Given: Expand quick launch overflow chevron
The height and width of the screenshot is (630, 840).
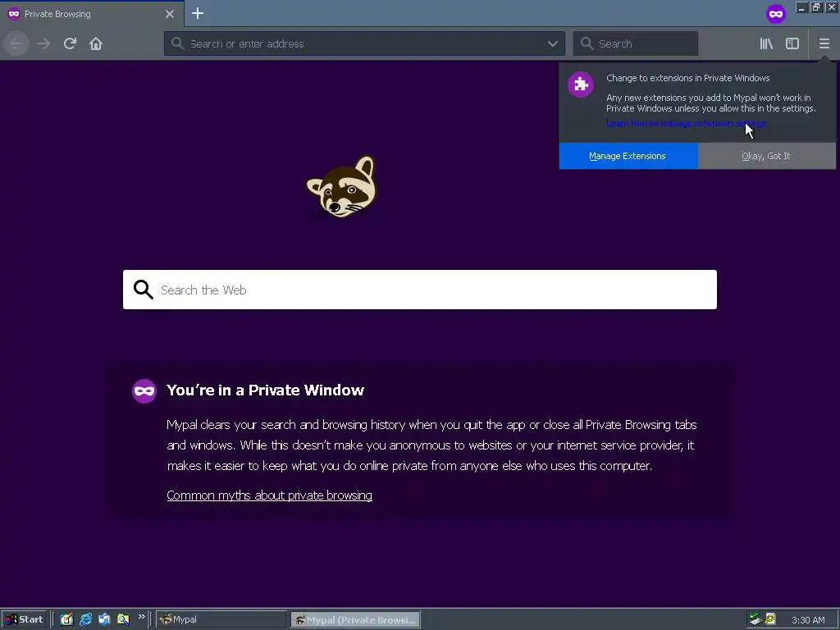Looking at the screenshot, I should pyautogui.click(x=141, y=617).
